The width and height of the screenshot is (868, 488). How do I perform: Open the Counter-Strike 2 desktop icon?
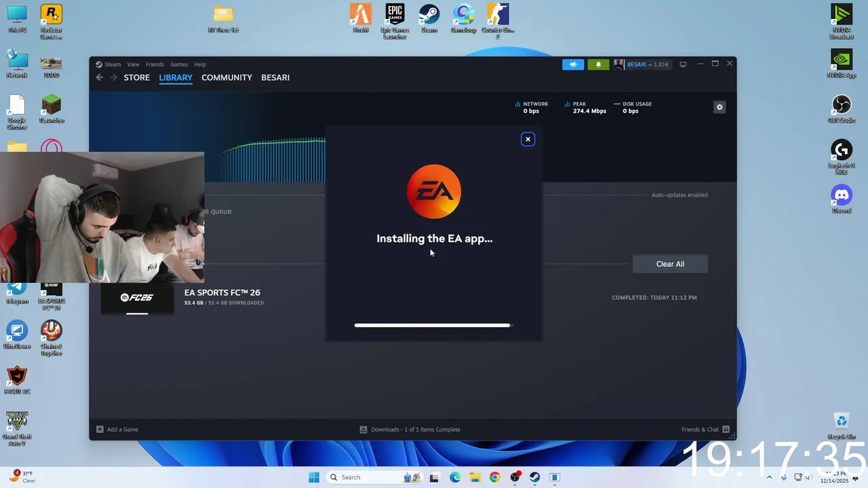coord(498,21)
